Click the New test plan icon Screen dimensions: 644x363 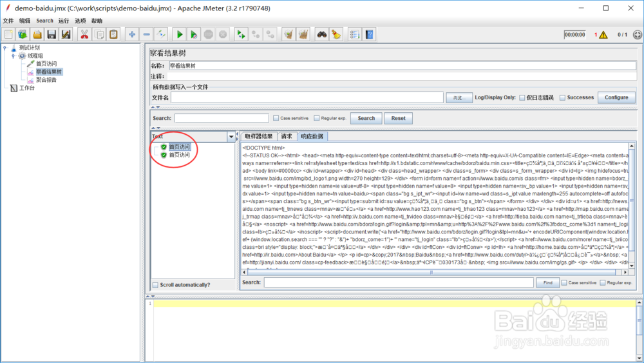[8, 35]
